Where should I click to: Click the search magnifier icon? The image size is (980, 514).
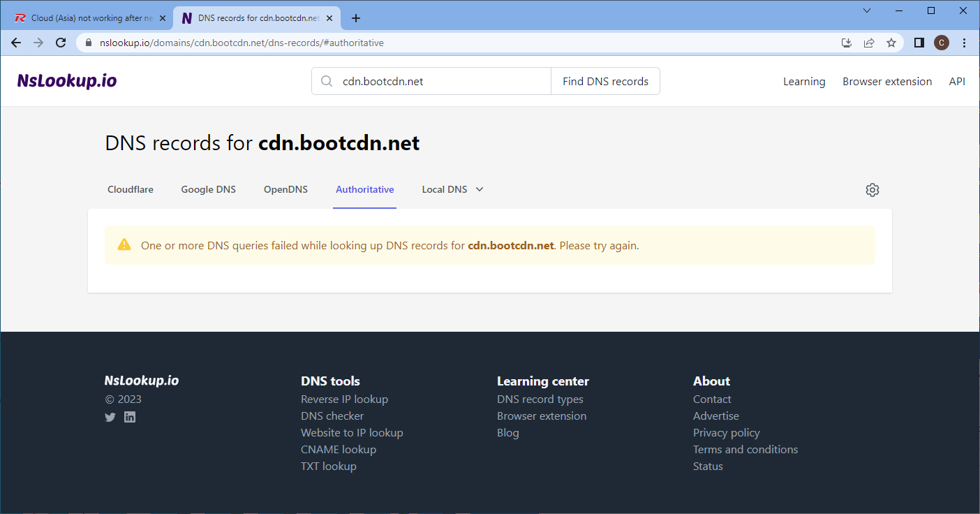click(x=327, y=81)
